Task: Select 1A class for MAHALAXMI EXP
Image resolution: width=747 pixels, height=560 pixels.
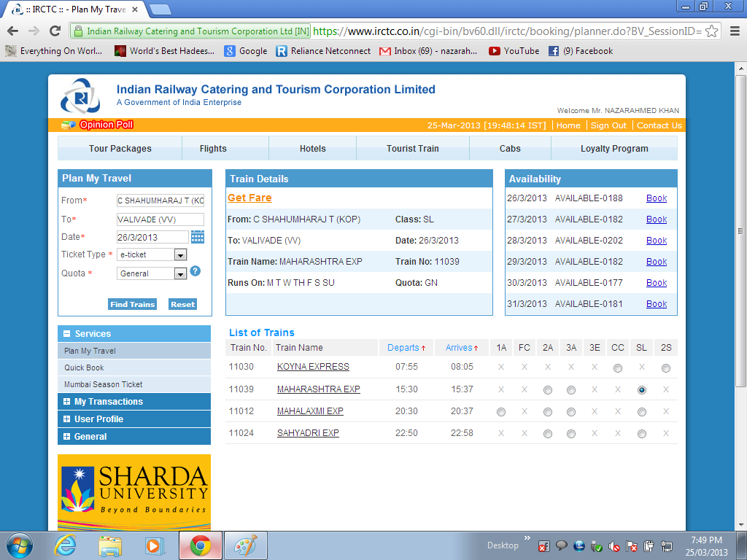Action: pos(501,412)
